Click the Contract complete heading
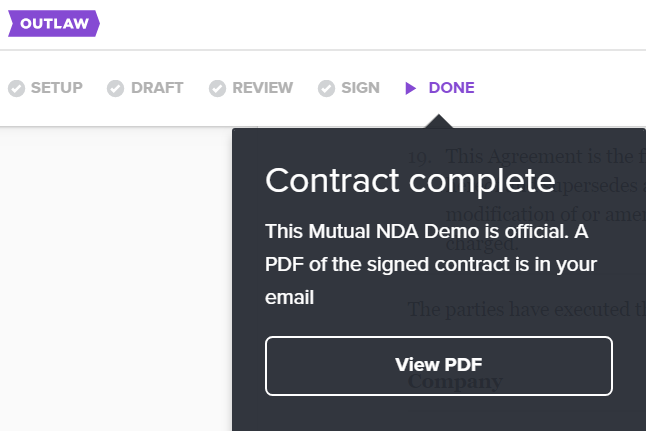 click(410, 180)
